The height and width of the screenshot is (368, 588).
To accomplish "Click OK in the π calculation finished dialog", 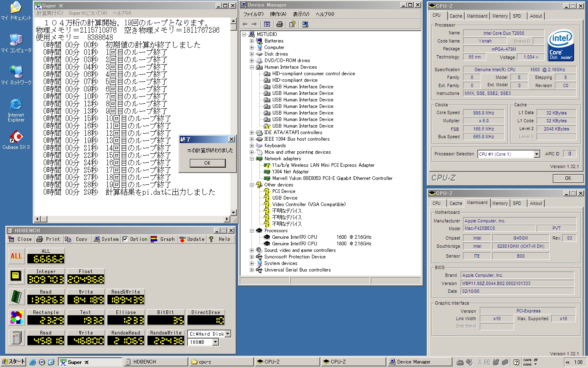I will tap(207, 163).
